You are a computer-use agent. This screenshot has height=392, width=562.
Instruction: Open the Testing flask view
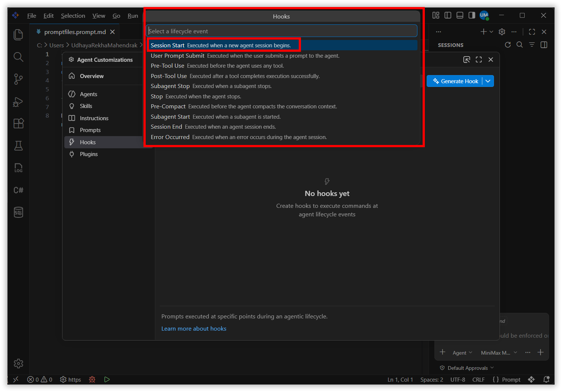[18, 146]
